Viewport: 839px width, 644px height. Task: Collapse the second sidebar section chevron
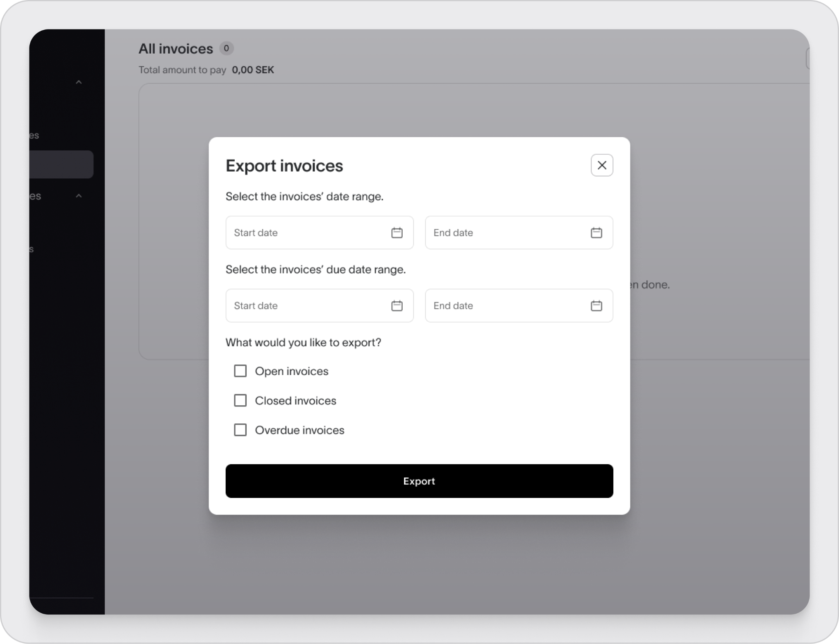pos(79,196)
